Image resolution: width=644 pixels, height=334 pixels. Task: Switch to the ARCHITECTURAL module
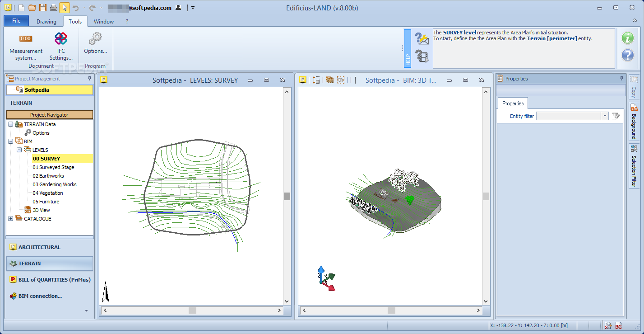coord(50,247)
